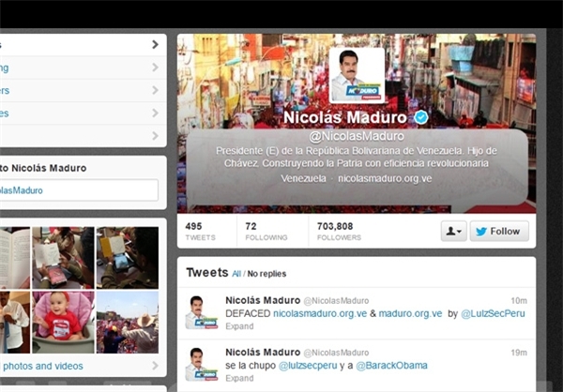563x392 pixels.
Task: Open the @LulzSecPeru mention link
Action: [x=493, y=313]
